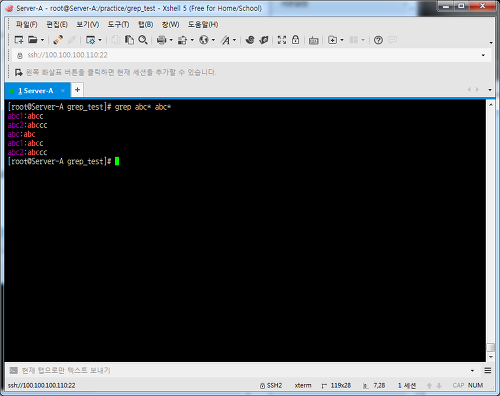Click the file transfer icon
Viewport: 500px width, 396px height.
(182, 40)
